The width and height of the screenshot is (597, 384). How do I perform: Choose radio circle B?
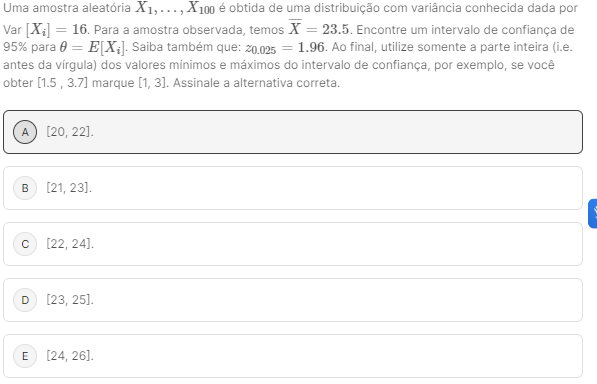25,188
